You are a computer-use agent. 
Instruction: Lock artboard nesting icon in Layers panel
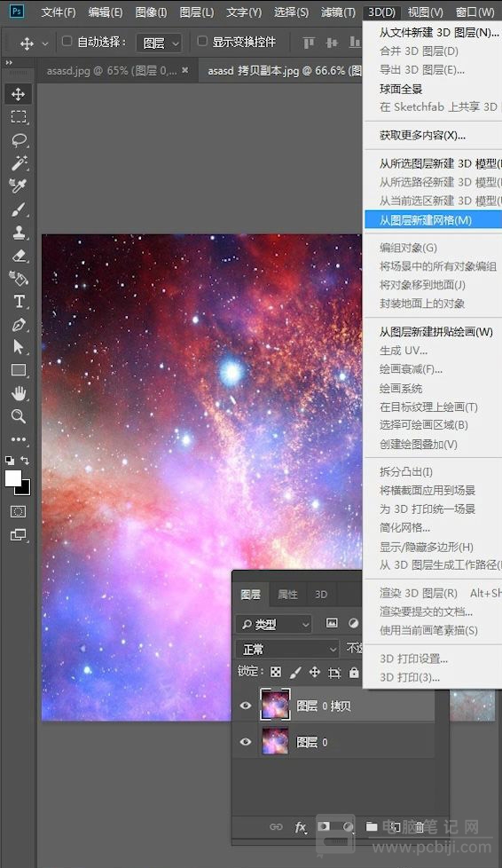coord(334,673)
